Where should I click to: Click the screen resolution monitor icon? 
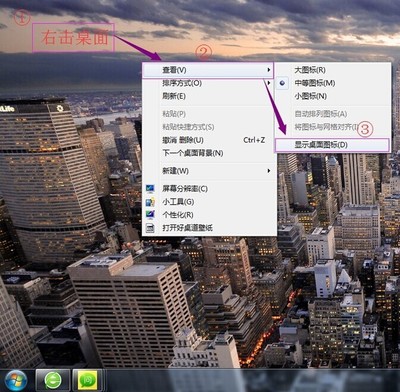pyautogui.click(x=150, y=189)
